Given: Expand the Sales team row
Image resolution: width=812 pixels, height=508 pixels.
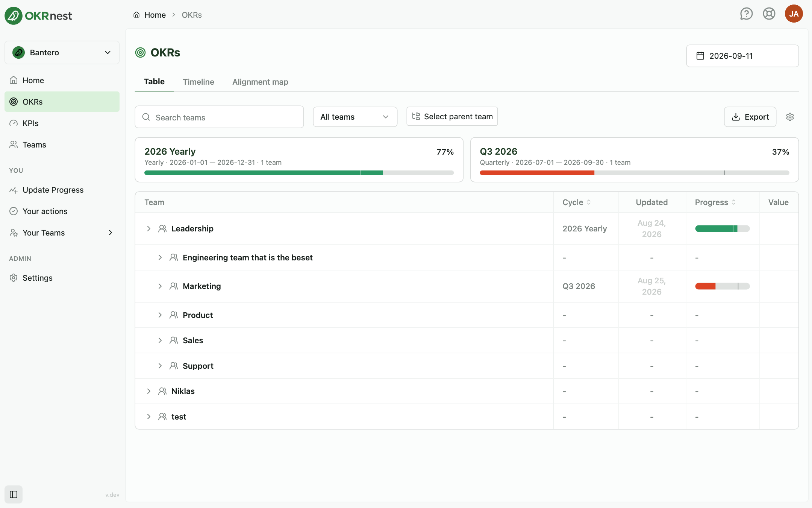Looking at the screenshot, I should (160, 340).
